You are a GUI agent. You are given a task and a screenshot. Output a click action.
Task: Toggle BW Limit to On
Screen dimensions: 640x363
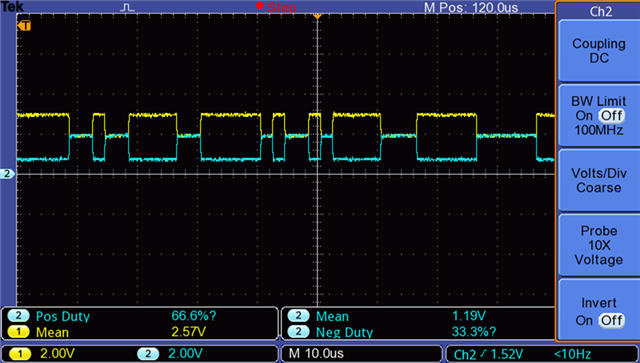[584, 116]
